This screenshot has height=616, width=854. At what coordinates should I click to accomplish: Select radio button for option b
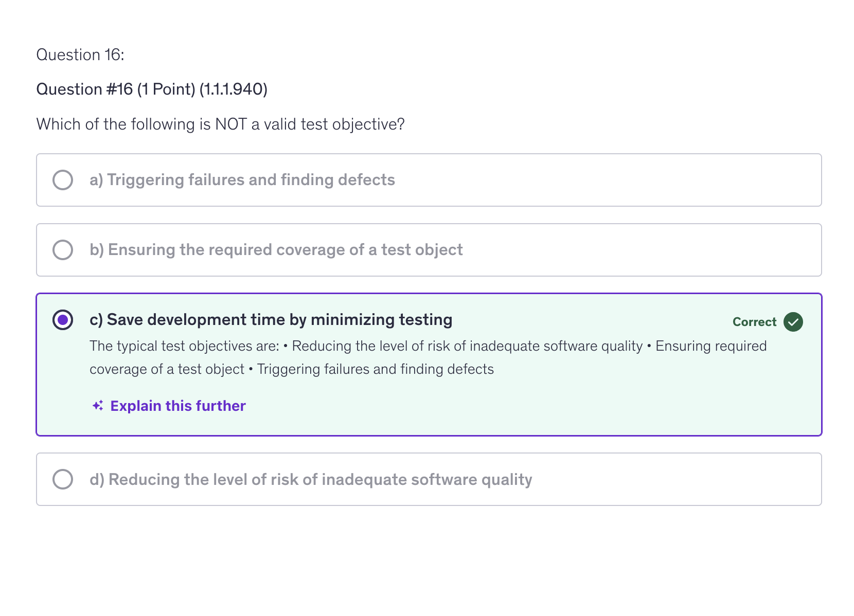(63, 250)
